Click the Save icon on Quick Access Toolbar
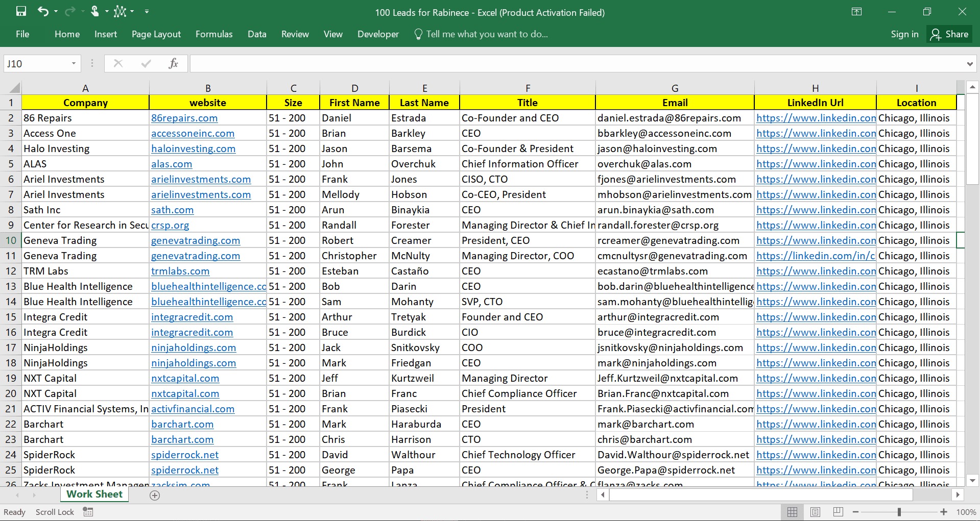980x521 pixels. tap(21, 11)
